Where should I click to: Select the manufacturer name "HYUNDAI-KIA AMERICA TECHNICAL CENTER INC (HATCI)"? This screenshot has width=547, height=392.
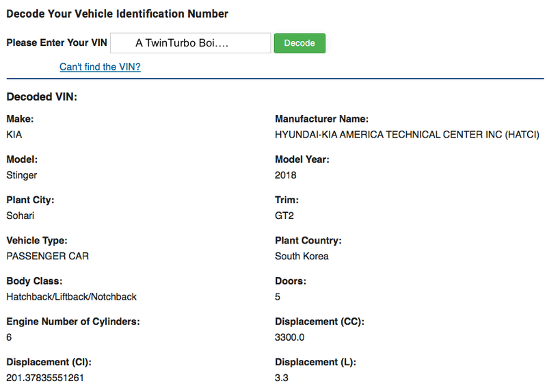coord(407,135)
